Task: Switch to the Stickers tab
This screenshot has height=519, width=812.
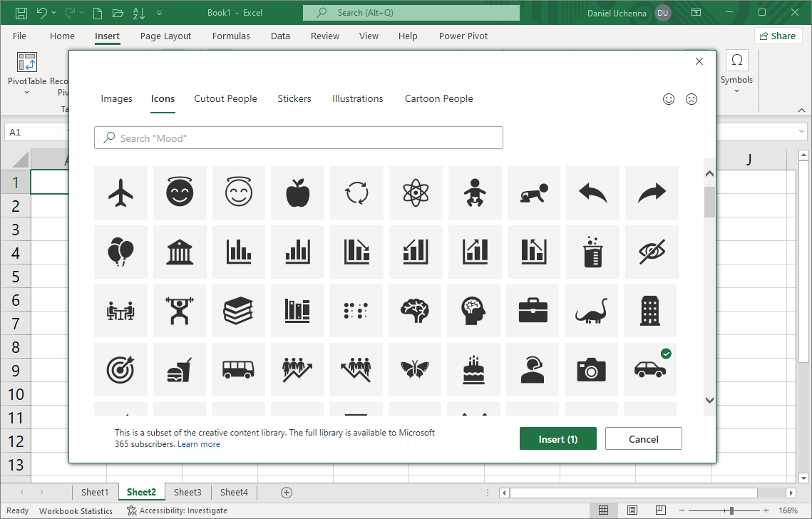Action: tap(294, 98)
